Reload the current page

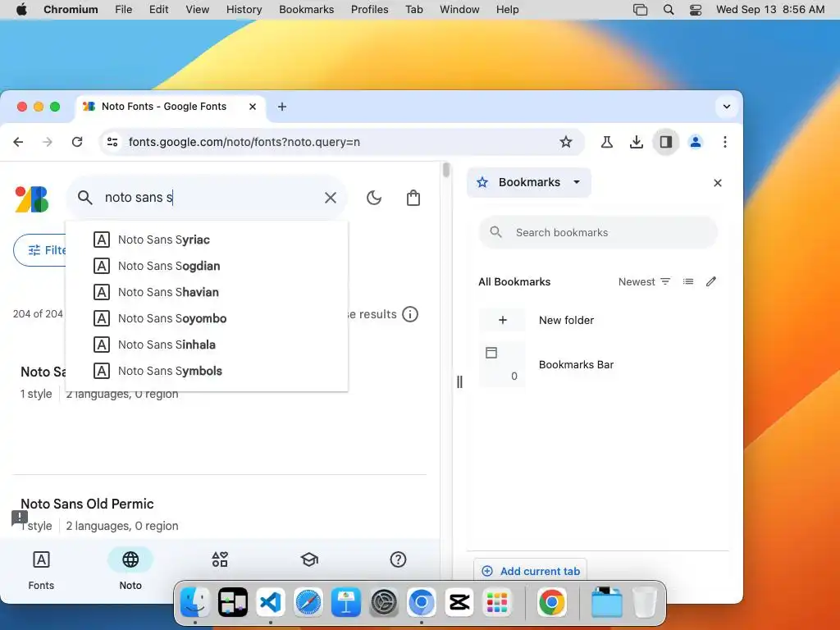click(77, 142)
